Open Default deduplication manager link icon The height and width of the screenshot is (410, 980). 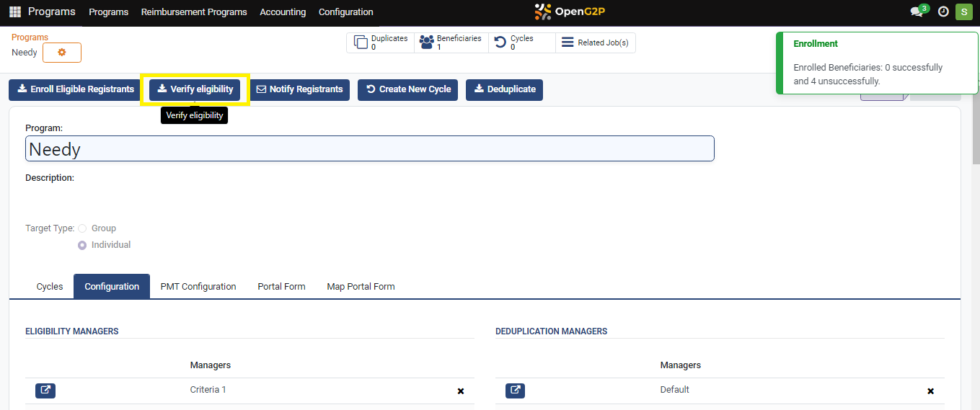(515, 390)
